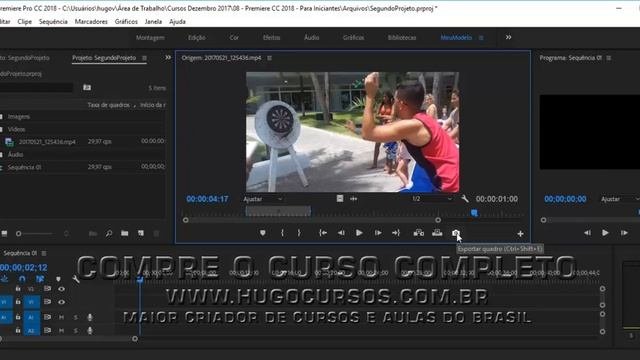
Task: Step back one frame in Source monitor
Action: click(x=341, y=233)
